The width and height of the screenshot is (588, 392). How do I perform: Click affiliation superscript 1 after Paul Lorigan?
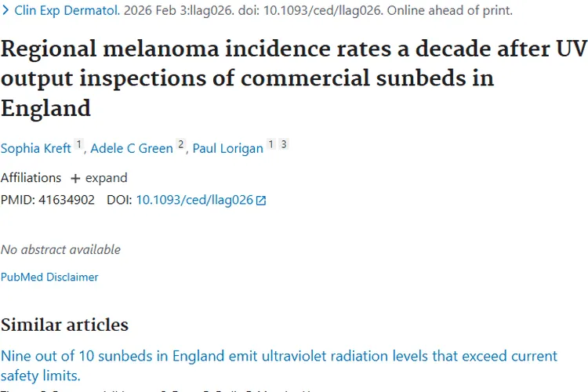(x=271, y=145)
